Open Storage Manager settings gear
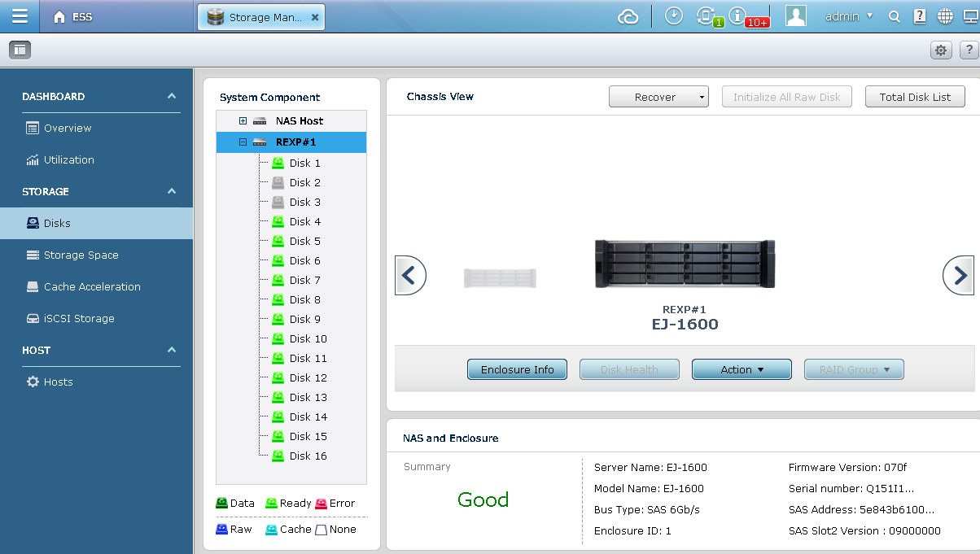Screen dimensions: 980x554 click(x=941, y=50)
